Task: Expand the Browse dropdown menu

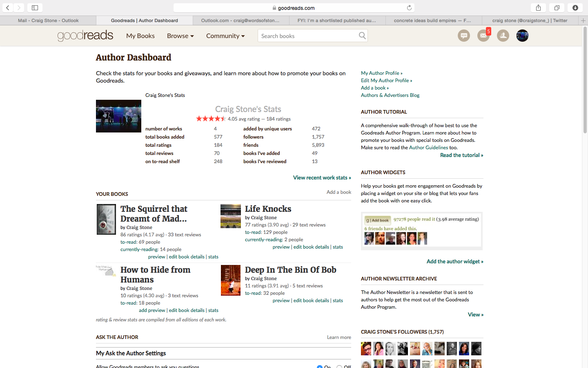Action: [180, 36]
